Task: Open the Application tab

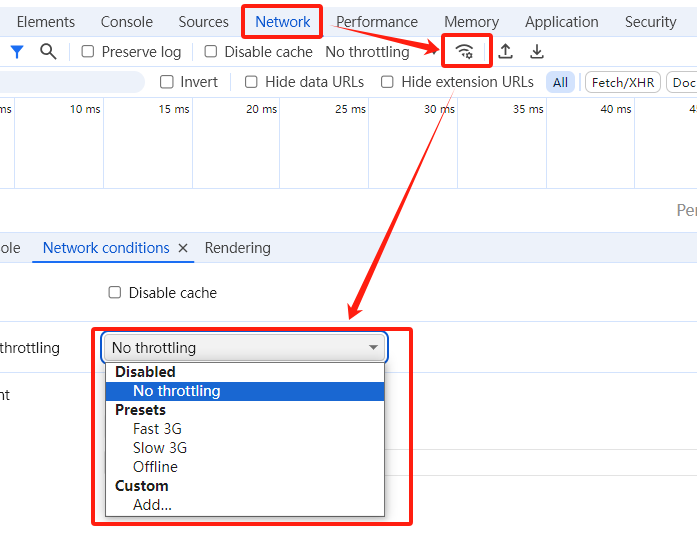Action: click(562, 22)
